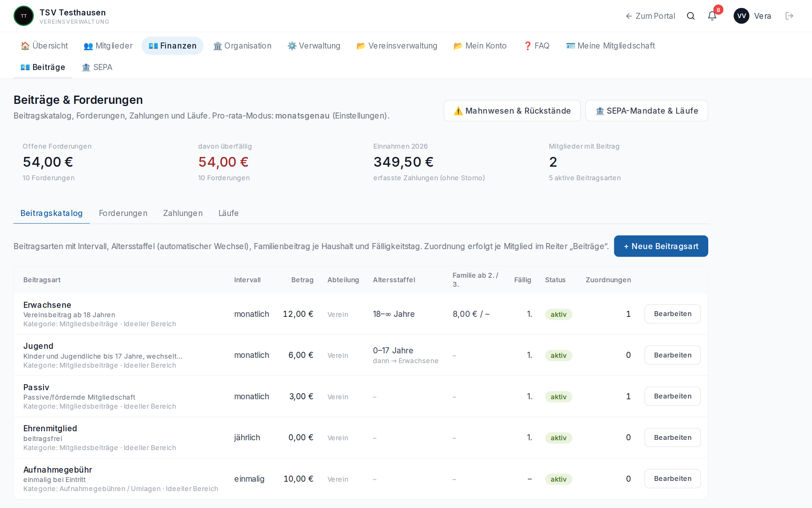Click + Neue Beitragsart button
Viewport: 812px width, 508px height.
coord(661,246)
